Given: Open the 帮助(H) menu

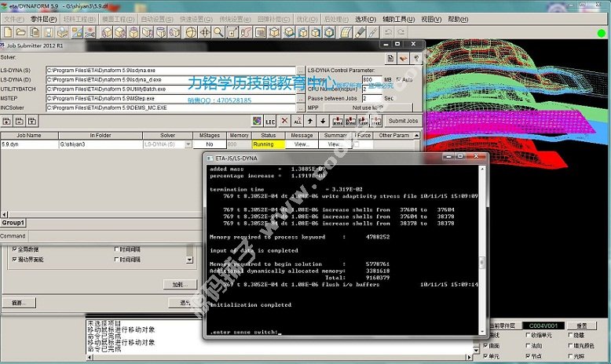Looking at the screenshot, I should tap(458, 19).
